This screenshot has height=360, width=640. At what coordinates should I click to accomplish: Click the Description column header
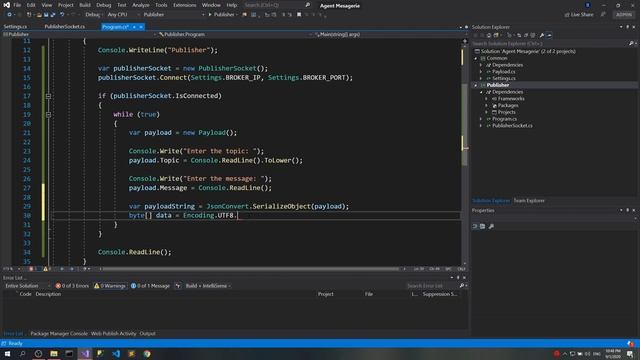[x=48, y=294]
